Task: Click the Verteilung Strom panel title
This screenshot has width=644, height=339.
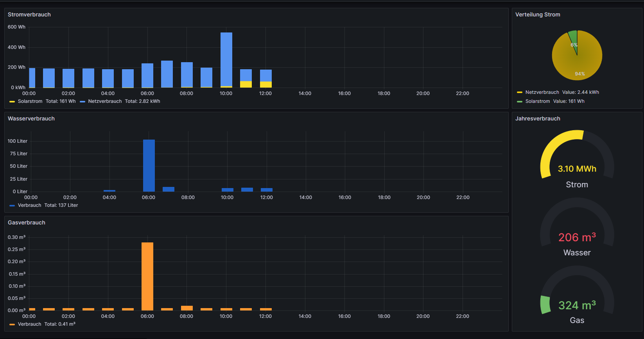Action: (x=538, y=14)
